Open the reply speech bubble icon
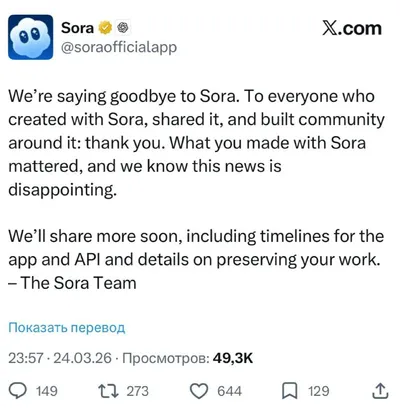The image size is (400, 409). click(18, 391)
